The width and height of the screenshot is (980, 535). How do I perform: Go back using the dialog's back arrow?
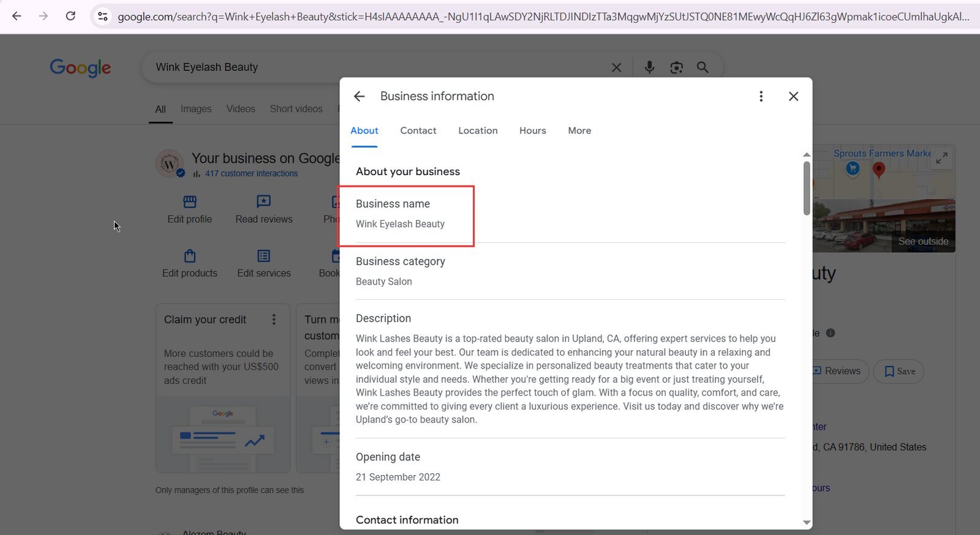[359, 96]
